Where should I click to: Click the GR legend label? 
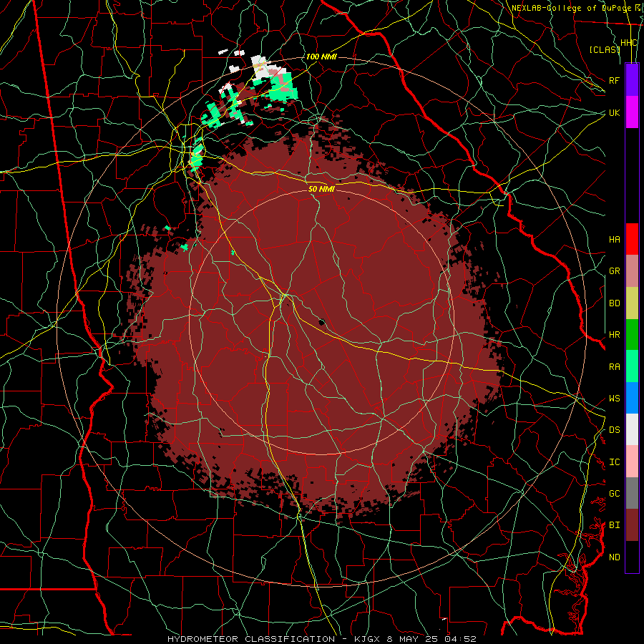614,271
